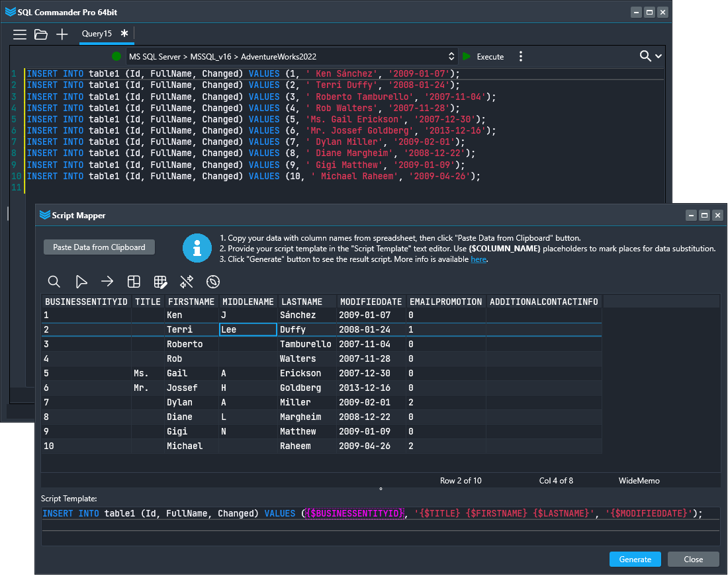Select the MIDDLENAME cell containing Lee
Screen dimensions: 728x582
tap(248, 329)
